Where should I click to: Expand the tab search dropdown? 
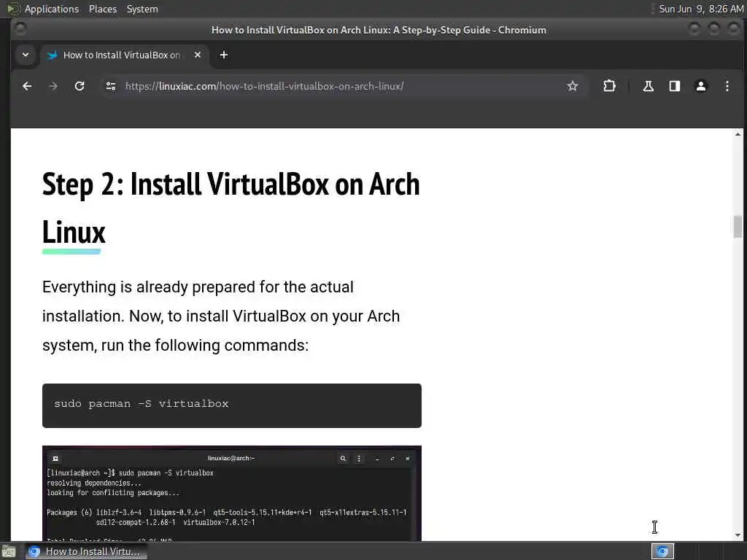(26, 55)
